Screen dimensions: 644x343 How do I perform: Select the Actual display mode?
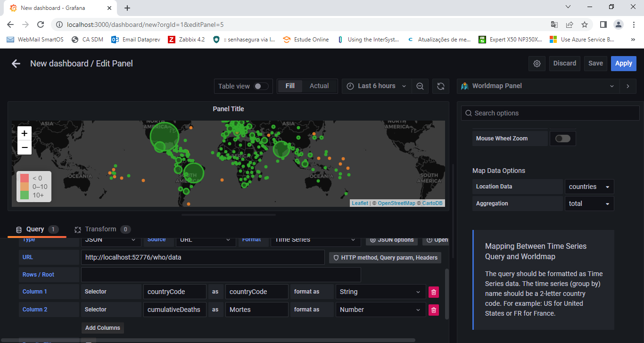319,86
